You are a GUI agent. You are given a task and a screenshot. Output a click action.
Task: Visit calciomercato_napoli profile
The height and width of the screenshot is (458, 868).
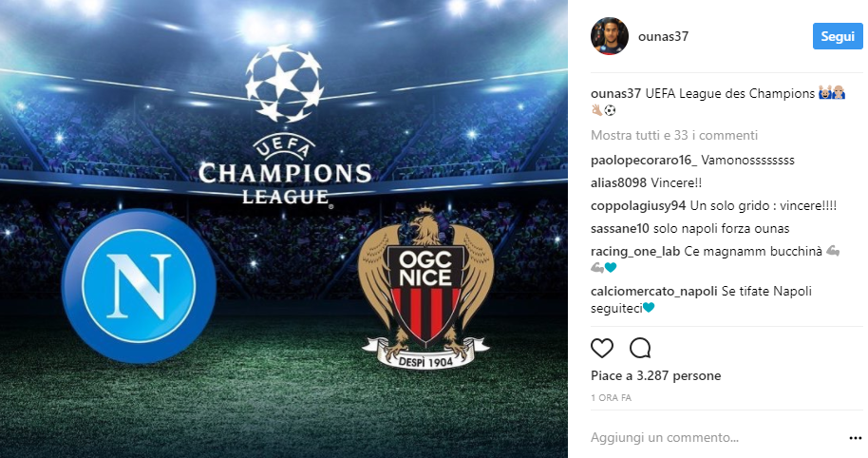pyautogui.click(x=653, y=292)
